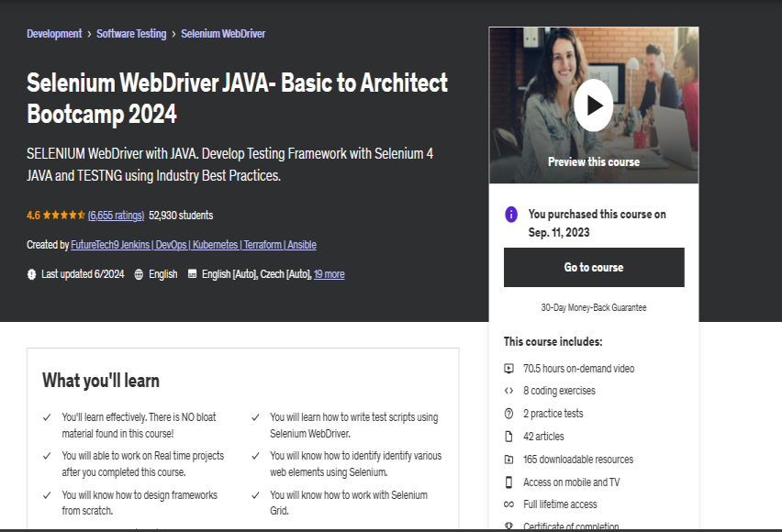Go to Software Testing breadcrumb category
Image resolution: width=782 pixels, height=532 pixels.
coord(131,34)
